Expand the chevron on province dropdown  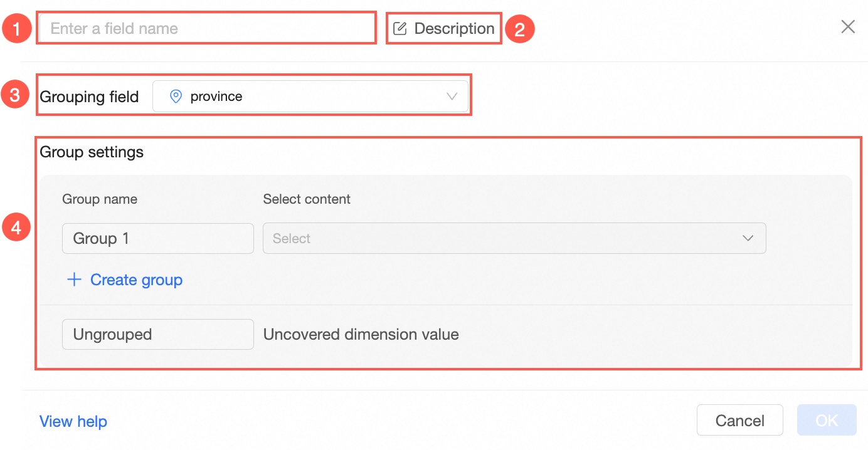452,97
